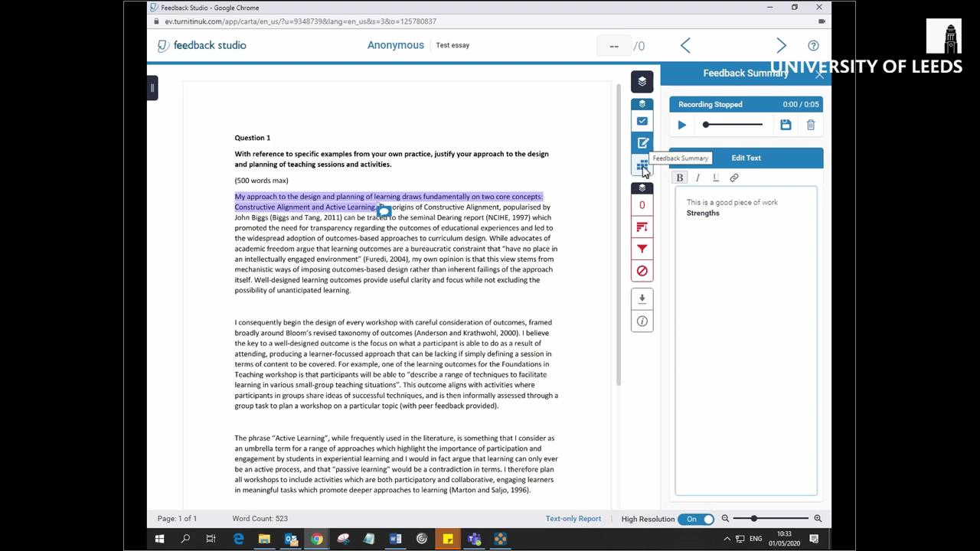Viewport: 980px width, 551px height.
Task: Open the Text-only Report
Action: click(x=573, y=519)
